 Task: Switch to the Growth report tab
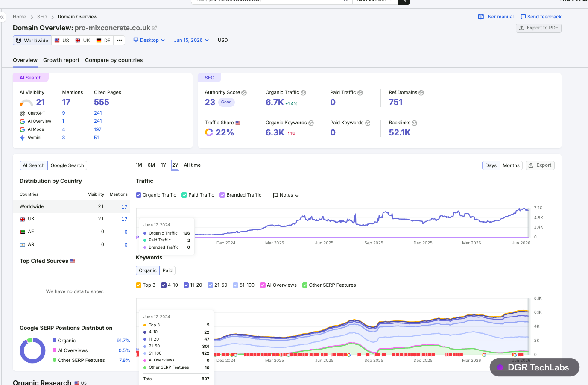click(61, 60)
